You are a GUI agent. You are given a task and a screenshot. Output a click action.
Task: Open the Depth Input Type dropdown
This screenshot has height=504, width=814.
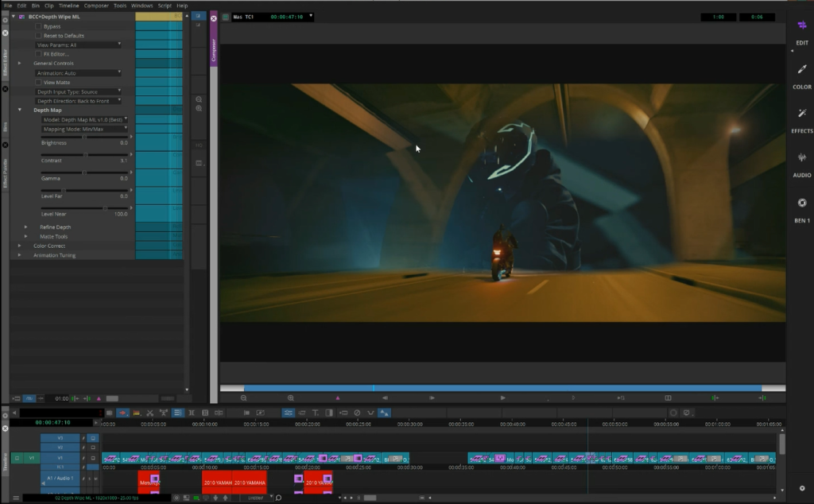[x=79, y=91]
